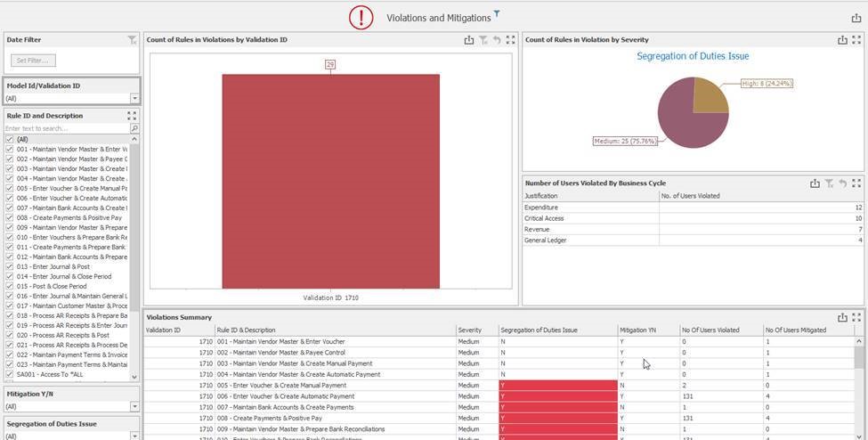The image size is (868, 440).
Task: Click the dashboard export icon at top right
Action: [856, 18]
